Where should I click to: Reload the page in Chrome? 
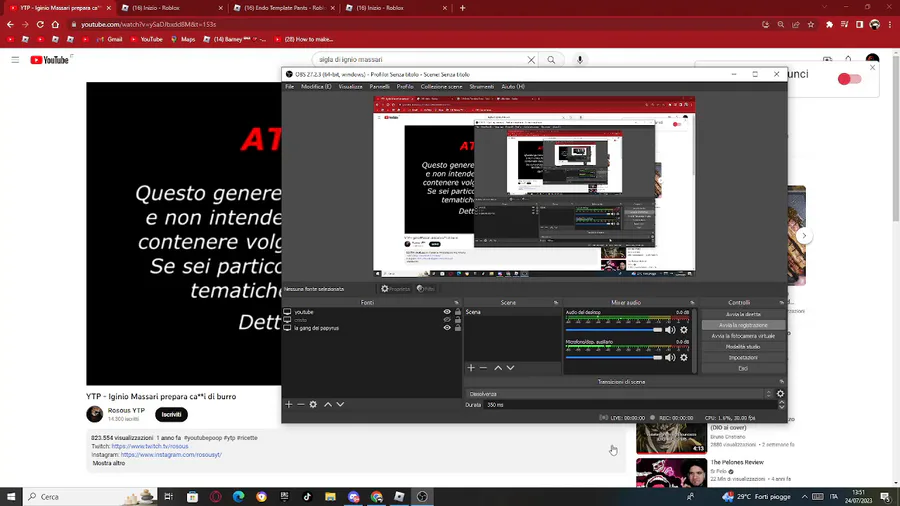pos(40,25)
